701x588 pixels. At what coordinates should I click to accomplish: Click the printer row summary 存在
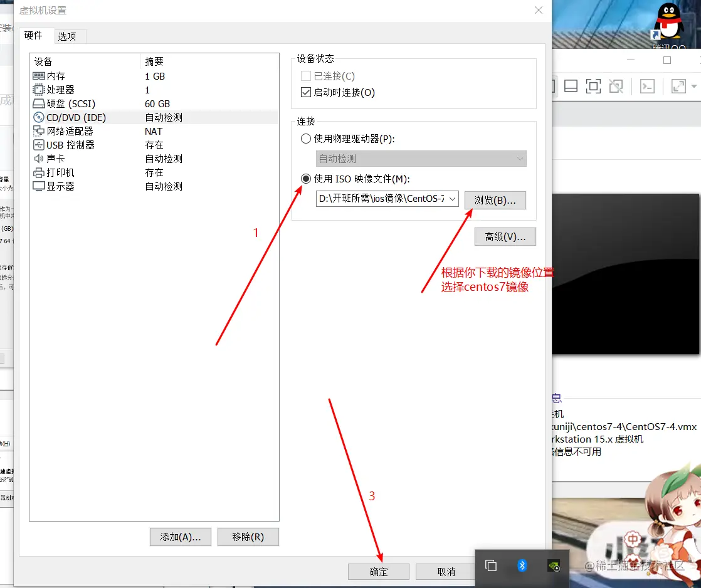(154, 172)
